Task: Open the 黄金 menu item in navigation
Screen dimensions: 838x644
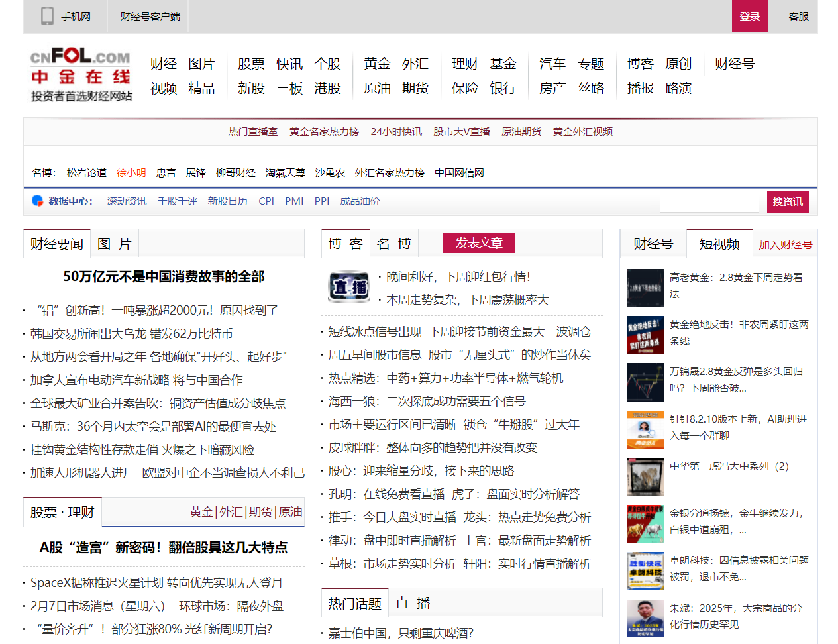Action: pos(377,64)
